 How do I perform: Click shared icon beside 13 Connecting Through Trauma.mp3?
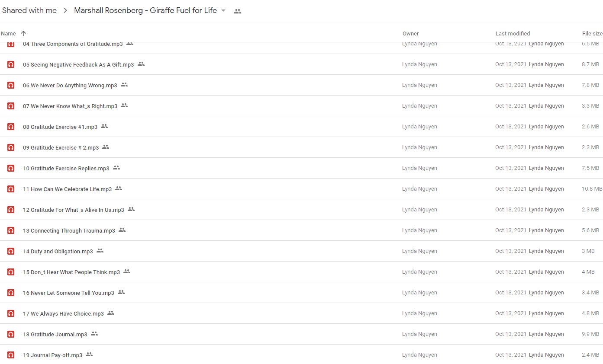tap(122, 230)
